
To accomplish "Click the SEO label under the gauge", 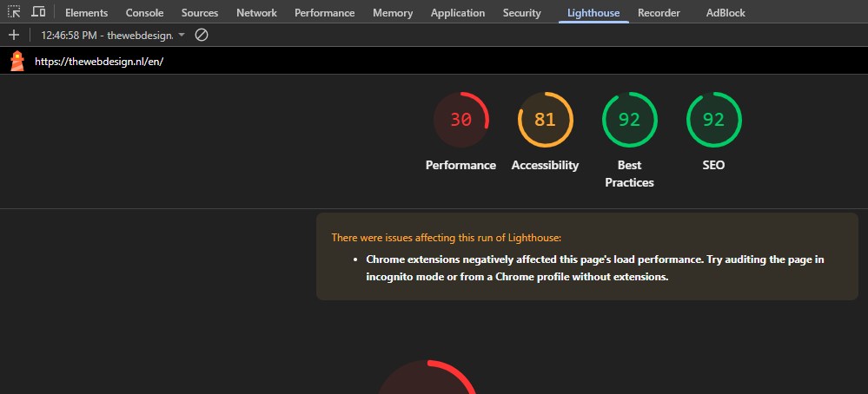I will click(713, 165).
